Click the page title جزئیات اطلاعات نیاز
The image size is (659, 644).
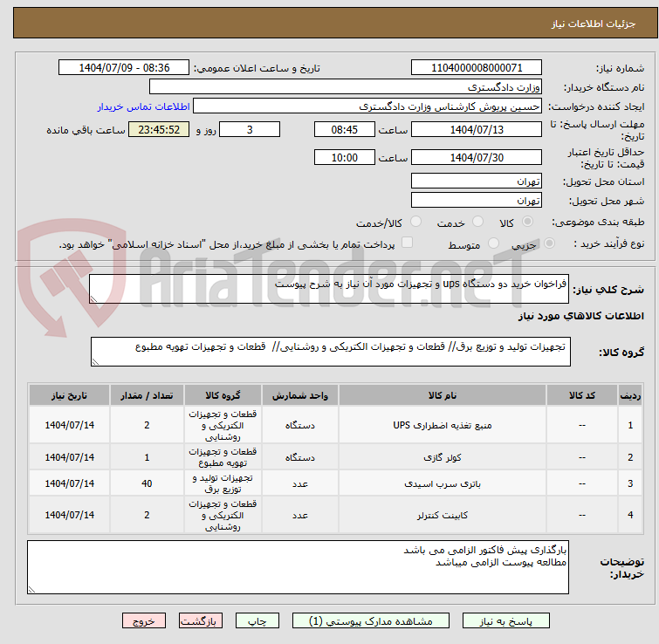(x=594, y=24)
